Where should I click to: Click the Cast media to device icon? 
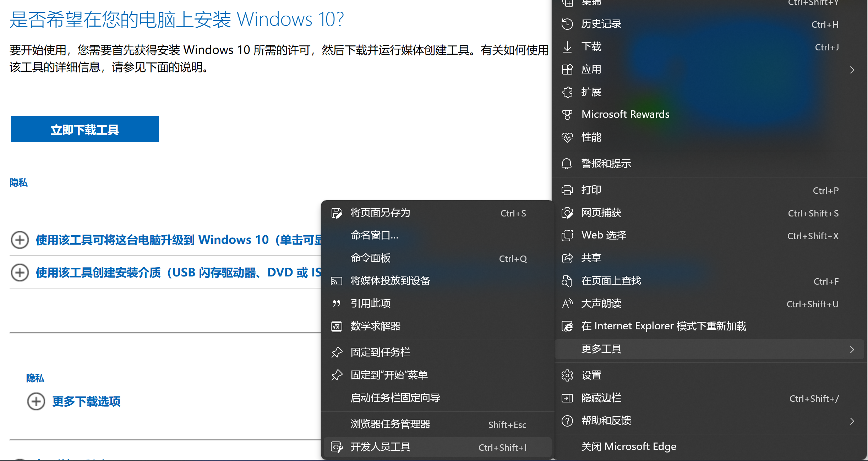(x=337, y=281)
